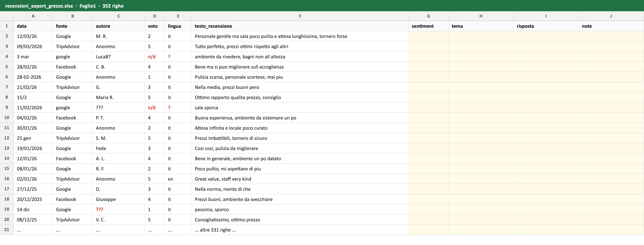The image size is (644, 245).
Task: Select review 'Attesa infinita e locale poco curato'
Action: click(300, 128)
